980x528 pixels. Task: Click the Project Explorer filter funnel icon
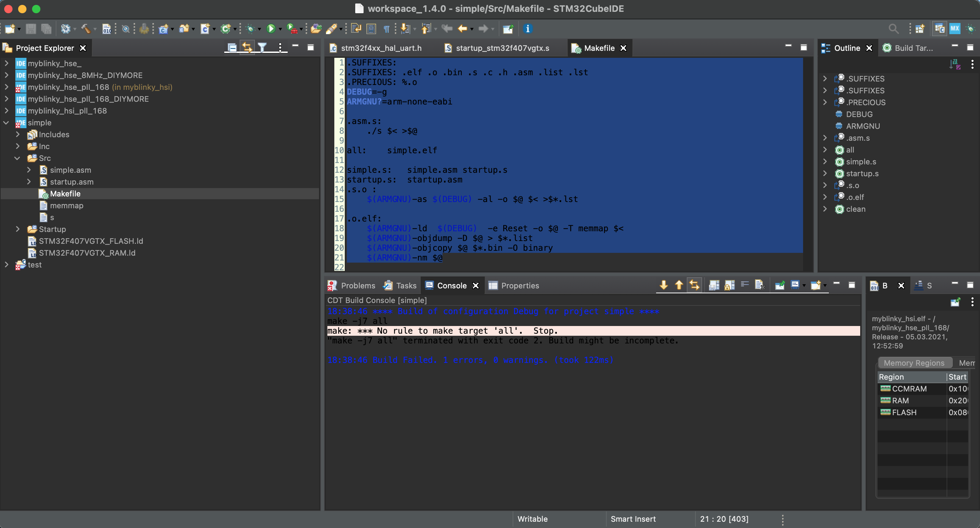262,48
